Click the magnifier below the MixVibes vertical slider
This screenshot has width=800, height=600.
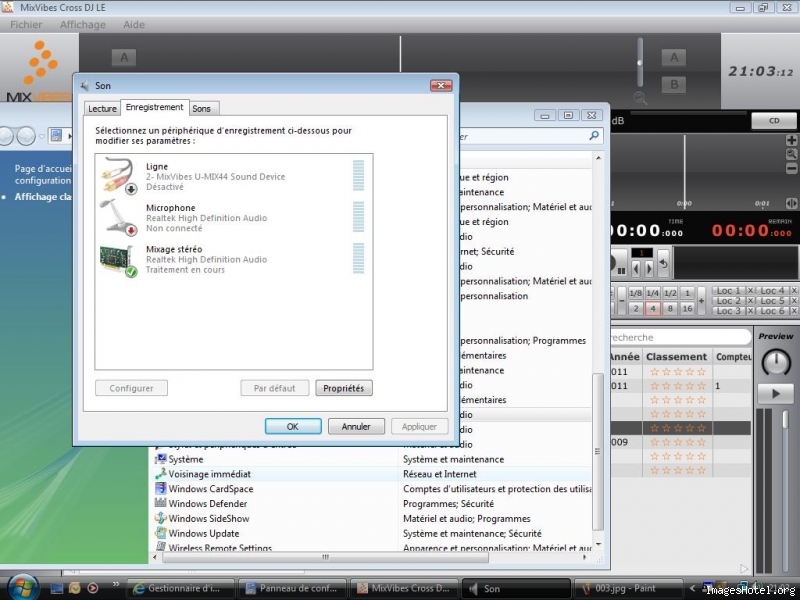pos(640,97)
